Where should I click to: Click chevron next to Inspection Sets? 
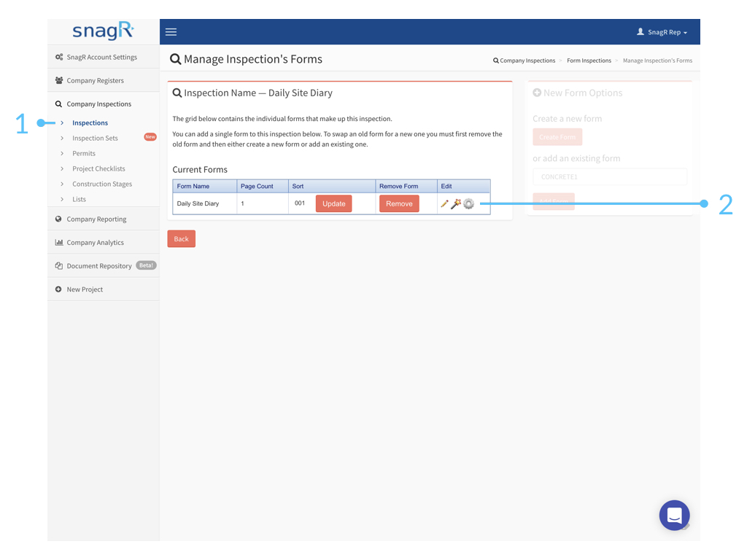point(62,138)
